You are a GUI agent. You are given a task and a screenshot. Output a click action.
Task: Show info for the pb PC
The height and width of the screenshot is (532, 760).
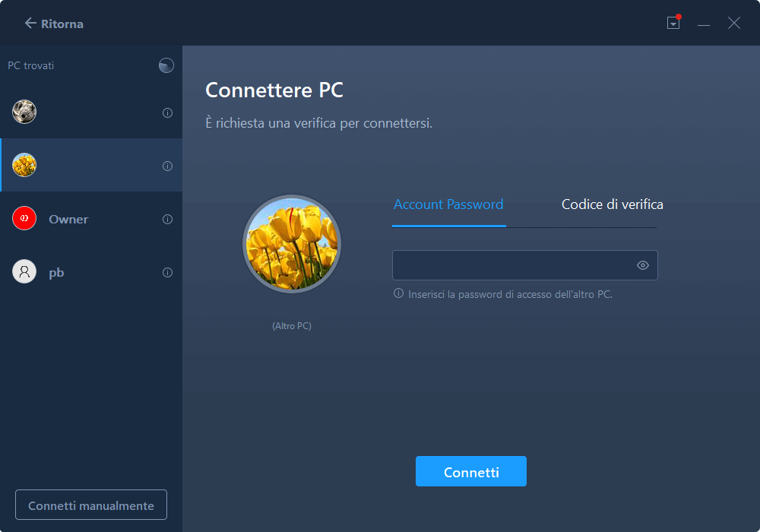point(167,273)
